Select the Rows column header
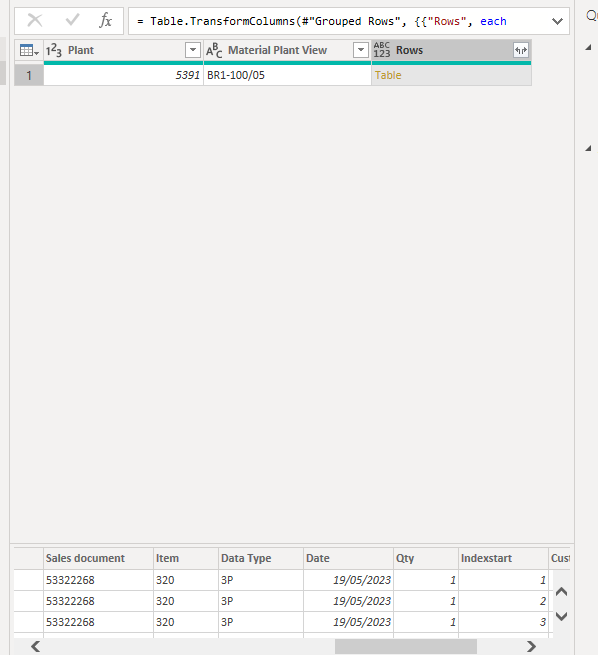The width and height of the screenshot is (598, 655). click(x=451, y=51)
